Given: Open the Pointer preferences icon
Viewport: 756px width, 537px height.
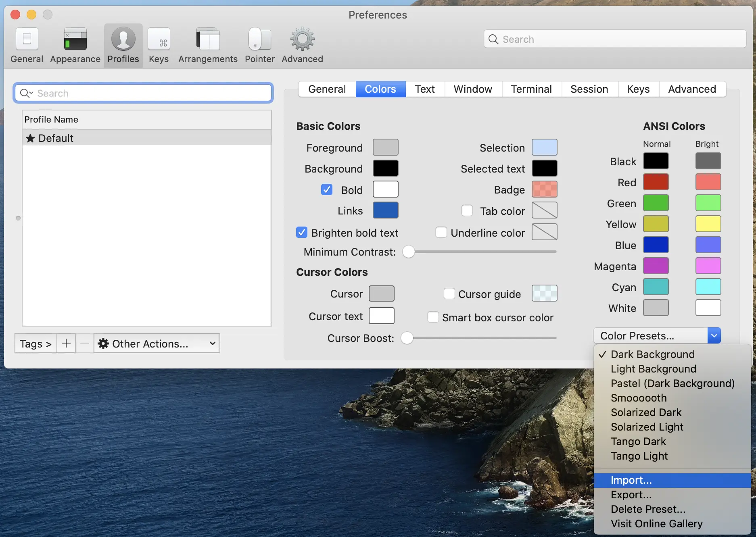Looking at the screenshot, I should [x=259, y=40].
